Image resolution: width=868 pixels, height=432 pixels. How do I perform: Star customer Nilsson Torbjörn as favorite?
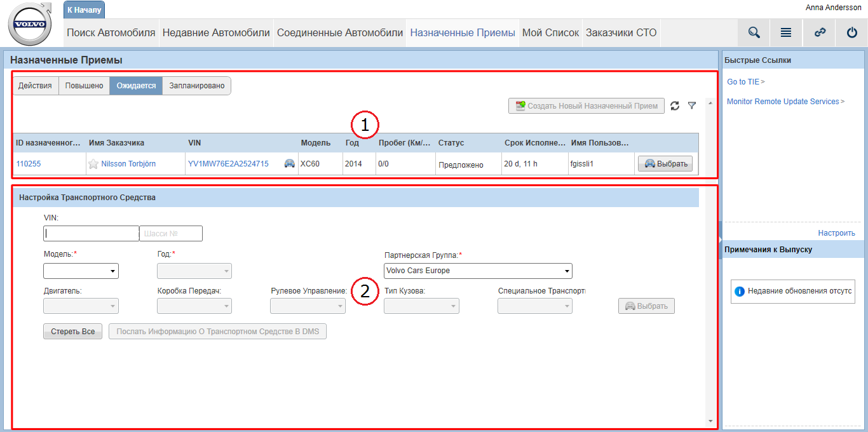coord(93,164)
